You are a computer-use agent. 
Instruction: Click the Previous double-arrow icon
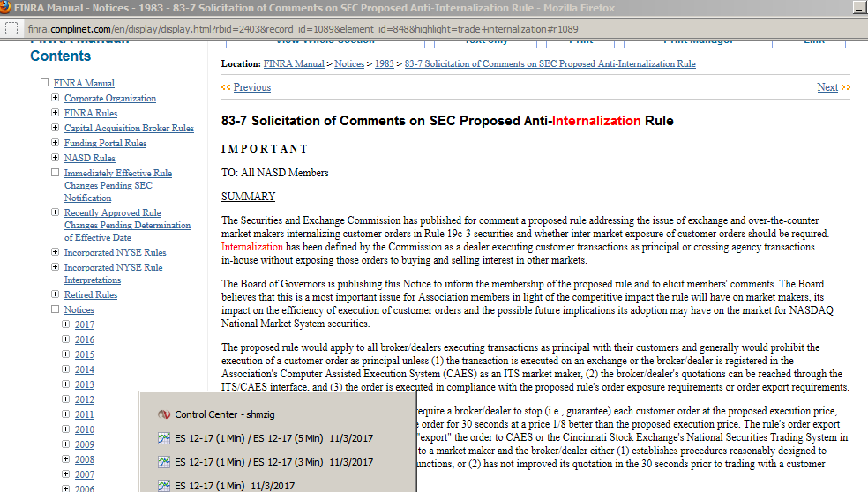(x=226, y=87)
